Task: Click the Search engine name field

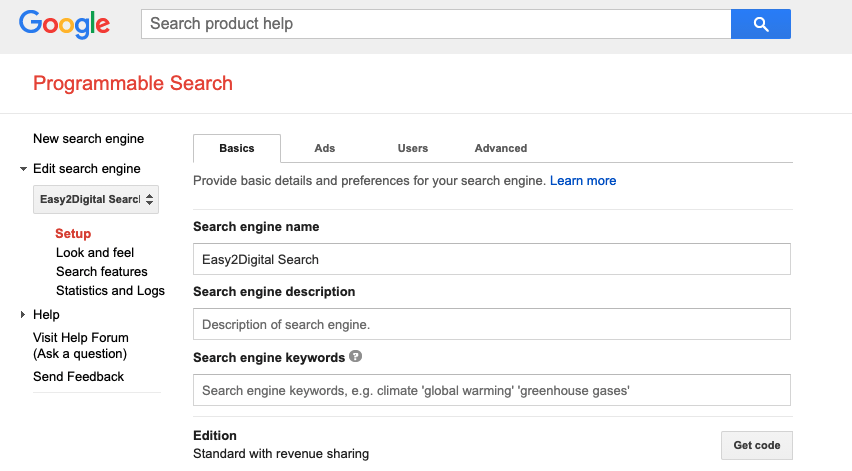Action: (492, 259)
